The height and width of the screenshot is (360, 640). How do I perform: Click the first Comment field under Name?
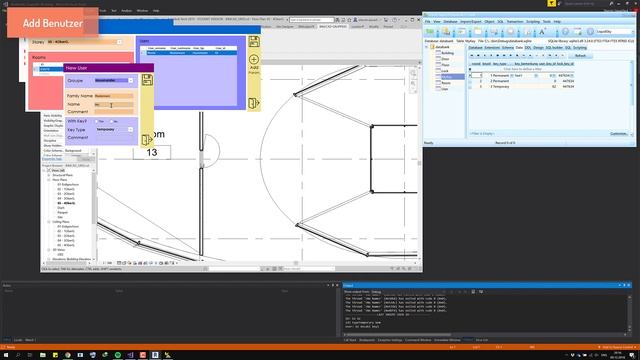click(114, 112)
